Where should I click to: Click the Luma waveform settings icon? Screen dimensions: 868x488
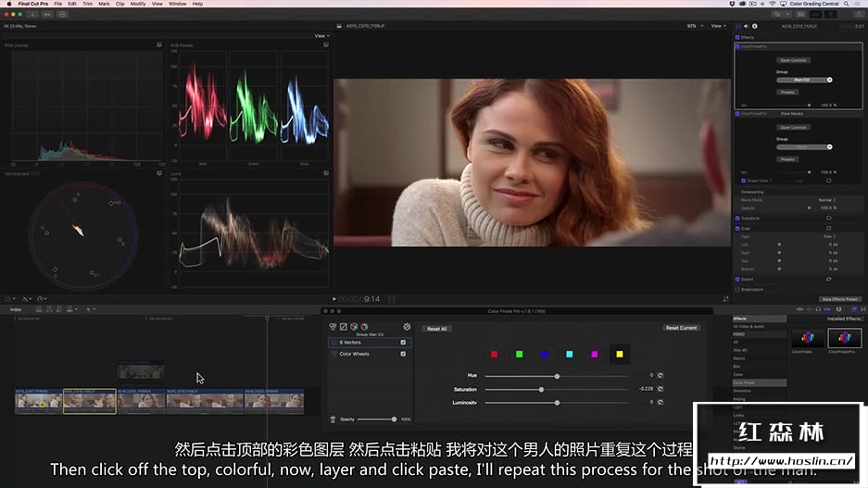(x=326, y=173)
